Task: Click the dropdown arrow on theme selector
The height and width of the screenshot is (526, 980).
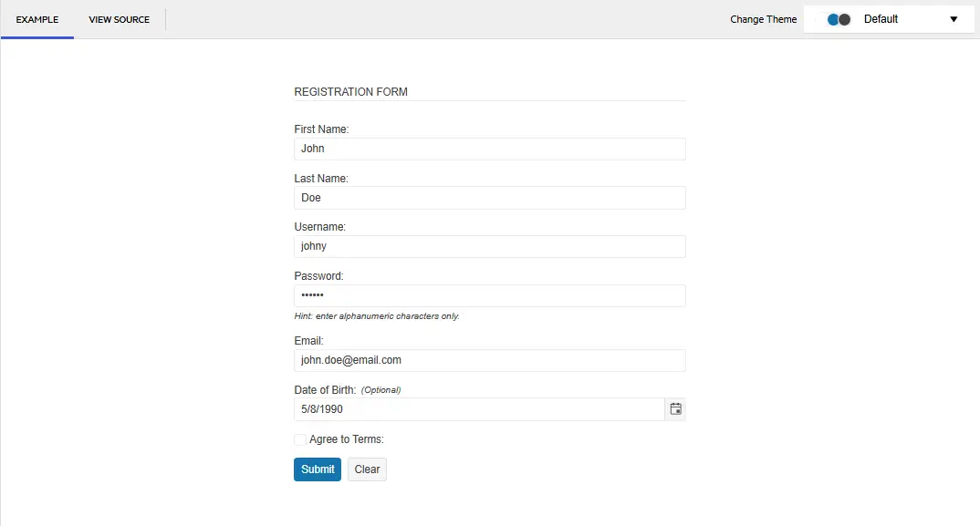Action: [x=954, y=18]
